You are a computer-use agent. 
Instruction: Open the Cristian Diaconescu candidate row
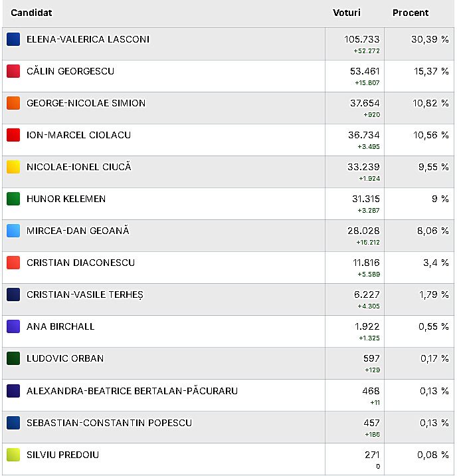pyautogui.click(x=228, y=267)
